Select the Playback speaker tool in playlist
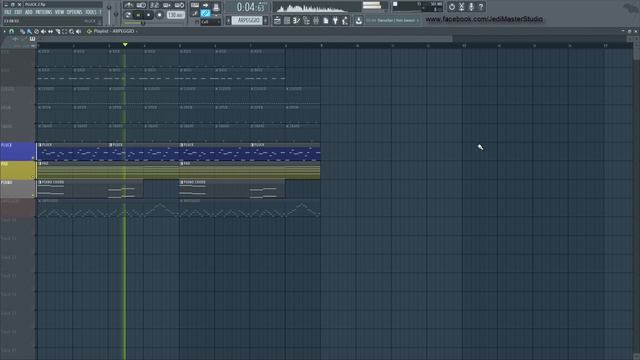Screen dimensions: 640x360 [x=78, y=31]
